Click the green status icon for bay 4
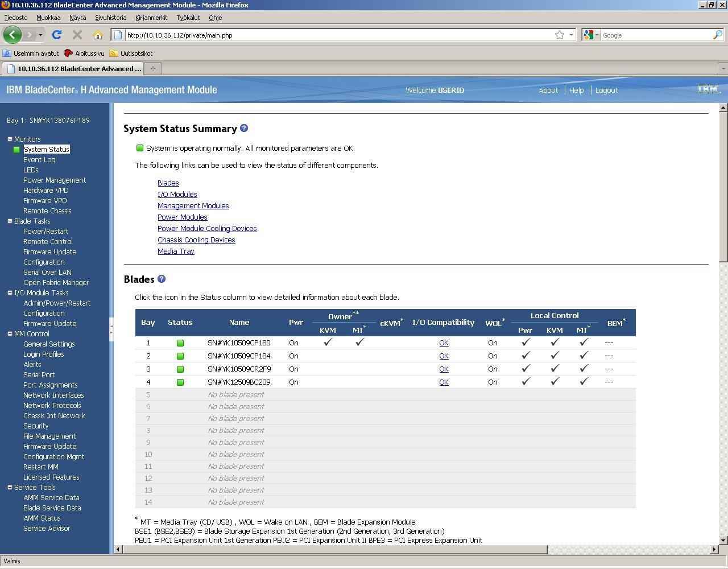Viewport: 728px width, 569px height. 180,382
